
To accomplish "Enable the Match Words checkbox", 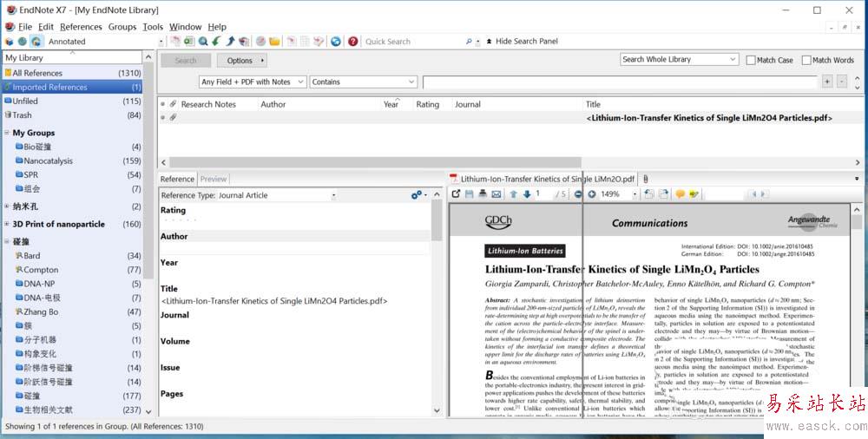I will [806, 60].
